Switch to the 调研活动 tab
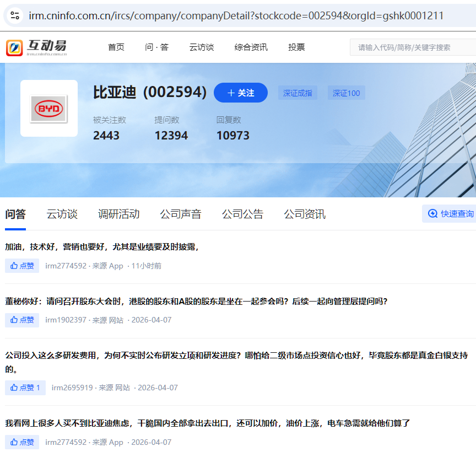Screen dimensions: 476x457 click(x=118, y=214)
